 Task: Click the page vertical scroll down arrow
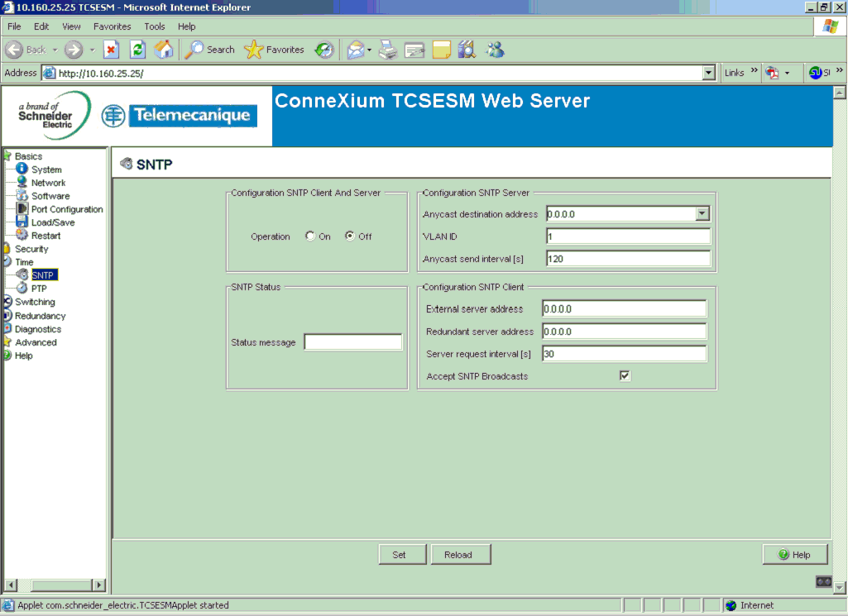[840, 587]
